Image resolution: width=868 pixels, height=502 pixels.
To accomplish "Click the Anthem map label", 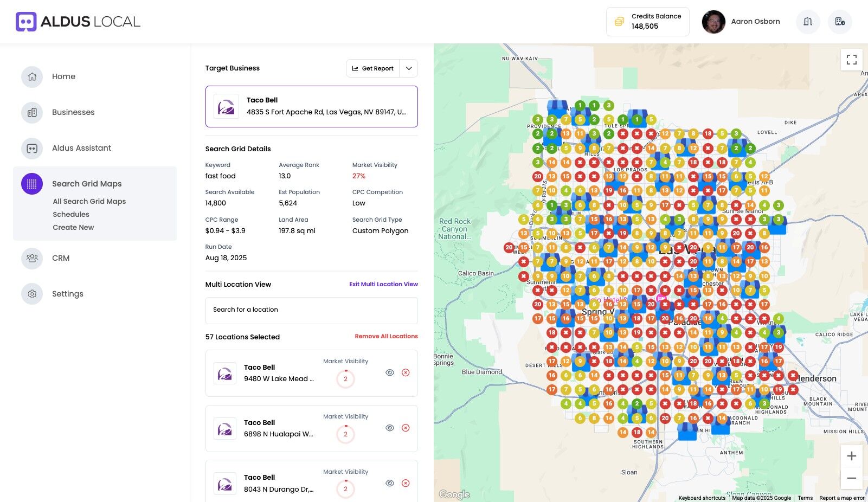I will click(x=731, y=453).
